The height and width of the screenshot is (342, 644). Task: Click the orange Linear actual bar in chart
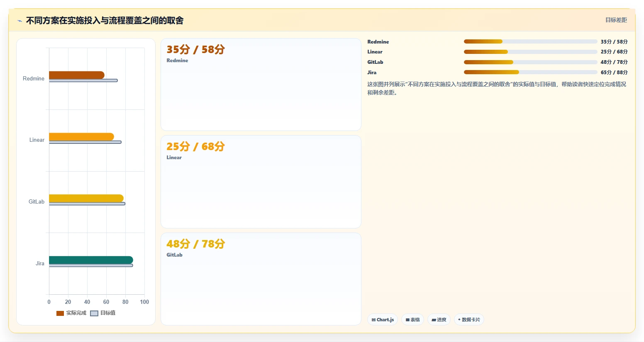81,137
